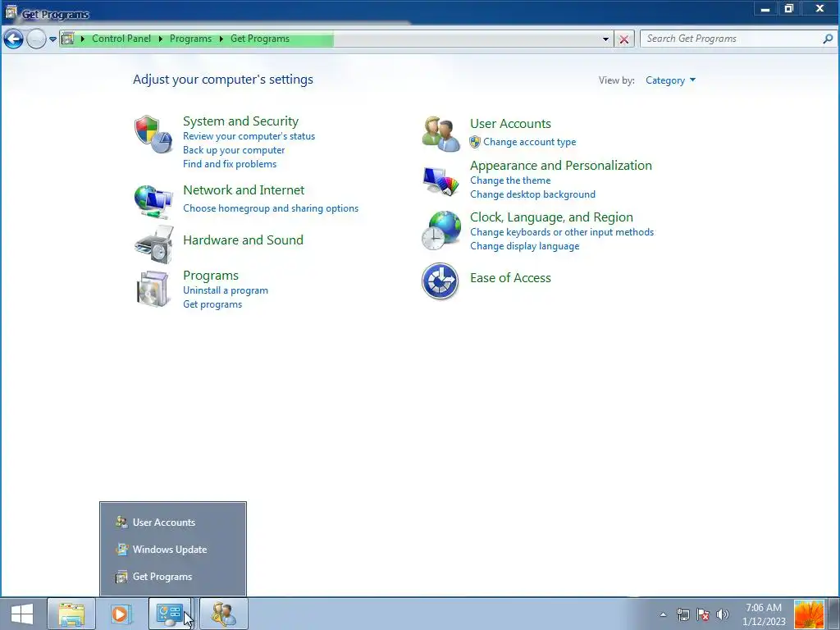Open the View by Category dropdown

point(670,80)
